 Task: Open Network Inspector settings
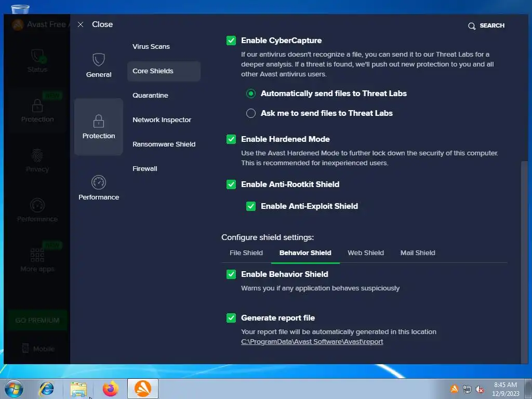(x=162, y=120)
